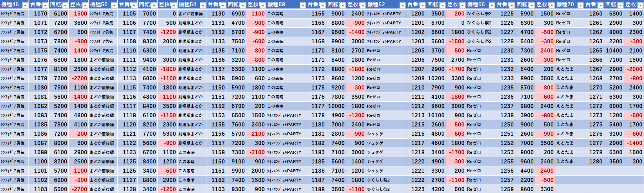Select the ﾂｲﾝｴﾝｼﾞｪﾙPARTY cell beside 1200
Image resolution: width=644 pixels, height=193 pixels.
(386, 14)
